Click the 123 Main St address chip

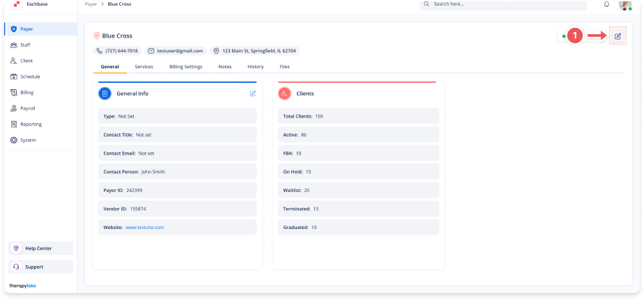click(255, 51)
